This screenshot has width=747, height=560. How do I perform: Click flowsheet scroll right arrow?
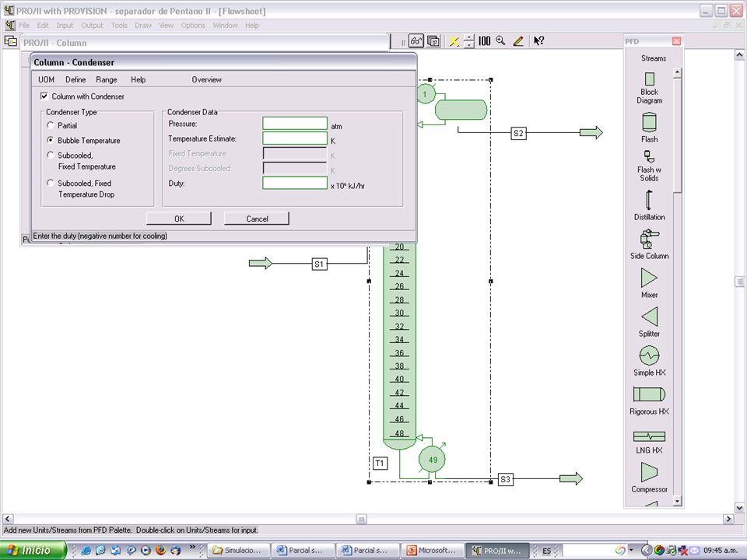[x=728, y=519]
